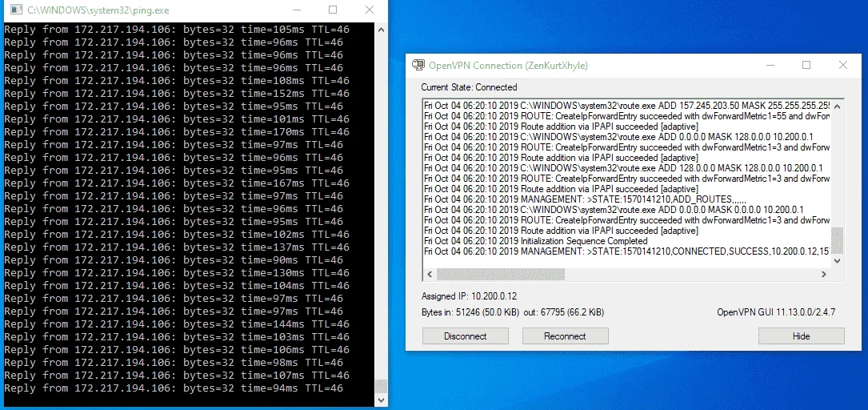Click the ping console vertical scrollbar thumb
The height and width of the screenshot is (410, 868).
click(381, 386)
